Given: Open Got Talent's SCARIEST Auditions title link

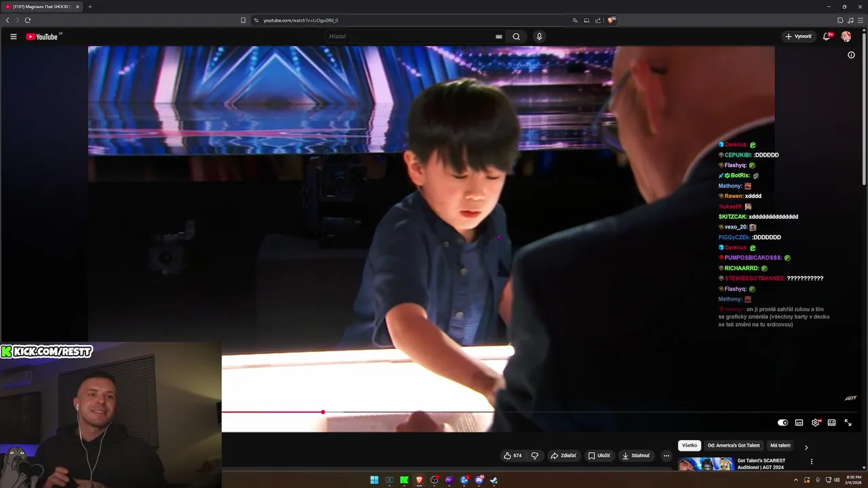Looking at the screenshot, I should (x=761, y=464).
